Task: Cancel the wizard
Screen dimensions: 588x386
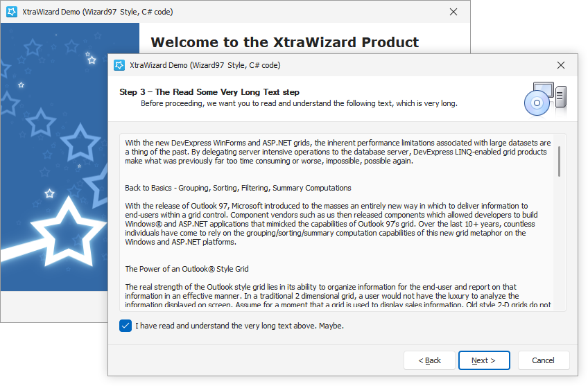Action: coord(544,360)
